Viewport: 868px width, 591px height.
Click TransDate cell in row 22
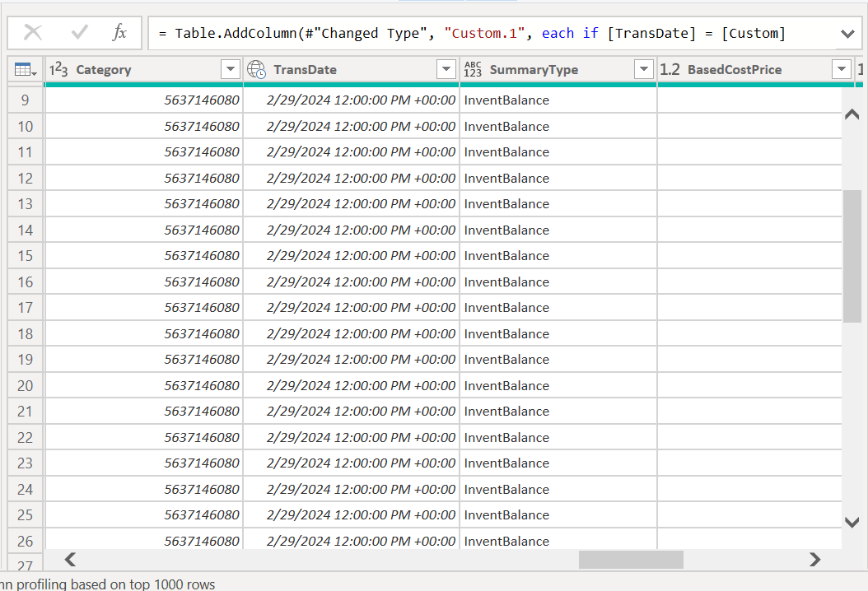click(352, 437)
